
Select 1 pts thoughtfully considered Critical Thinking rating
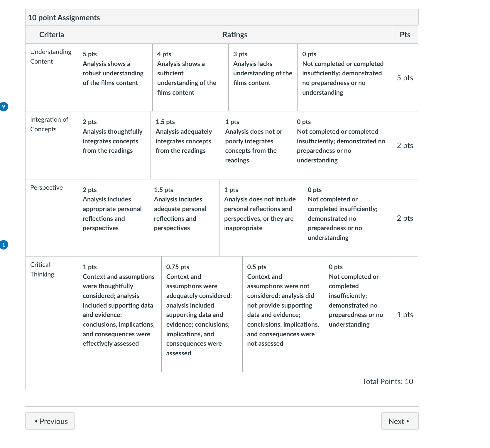tap(120, 314)
